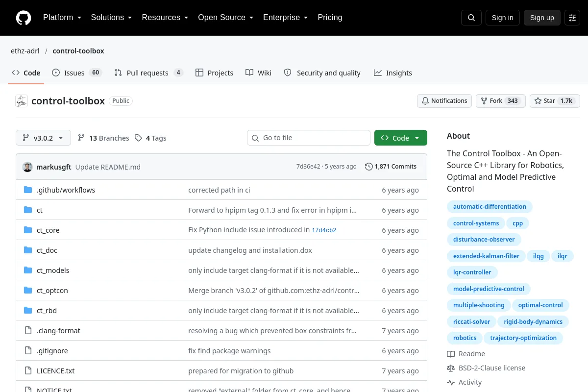
Task: Open commit hash 7d36e42
Action: coord(308,167)
